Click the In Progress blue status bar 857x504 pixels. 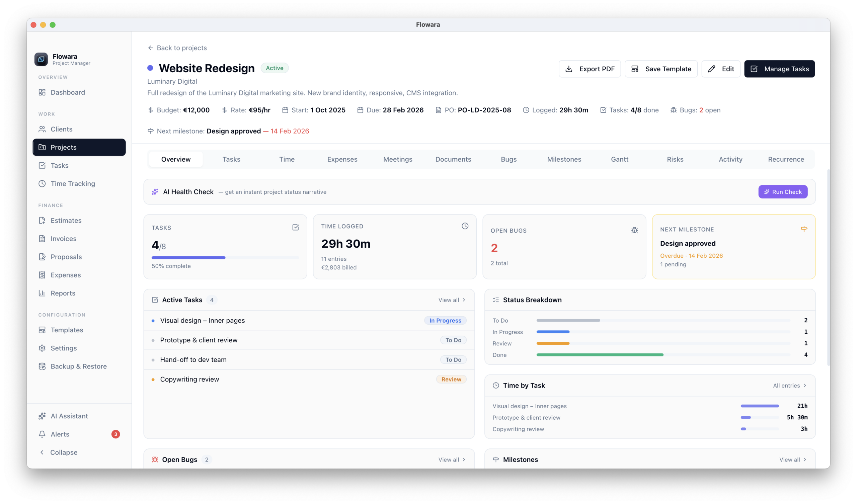click(x=553, y=332)
